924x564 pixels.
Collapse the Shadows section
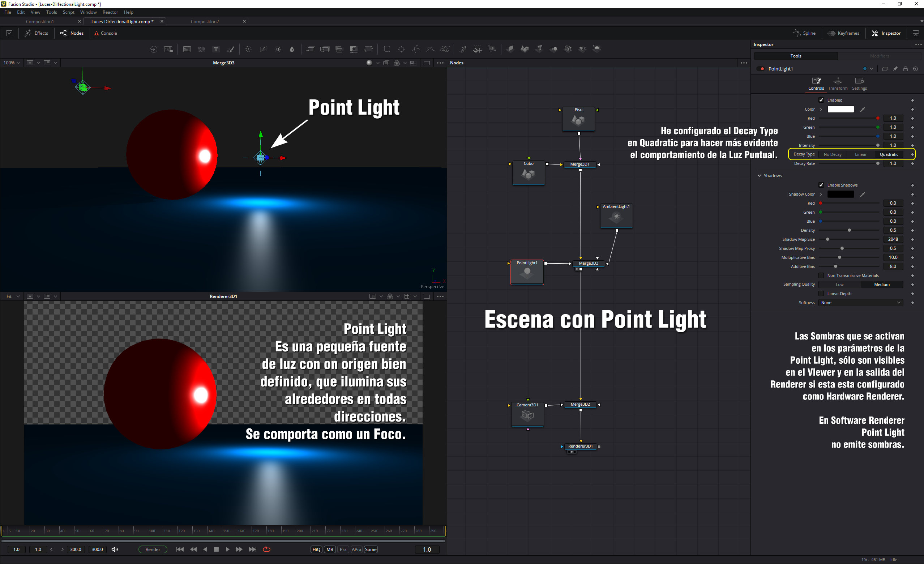coord(760,175)
